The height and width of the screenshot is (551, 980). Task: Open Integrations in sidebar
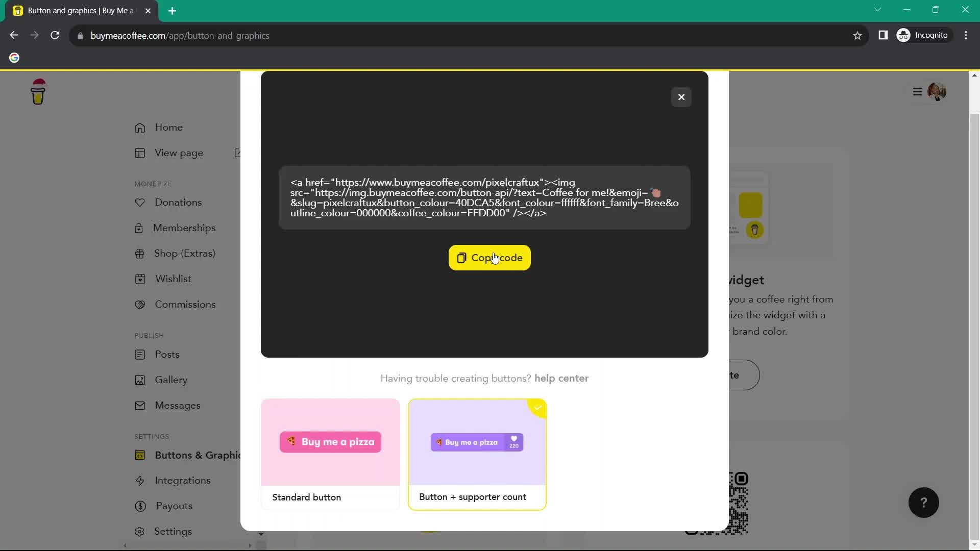click(182, 480)
